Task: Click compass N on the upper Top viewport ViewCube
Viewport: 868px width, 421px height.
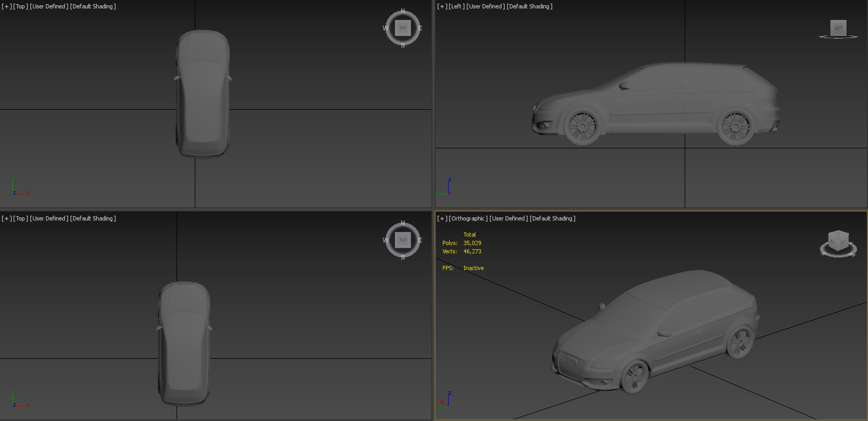Action: pos(403,11)
